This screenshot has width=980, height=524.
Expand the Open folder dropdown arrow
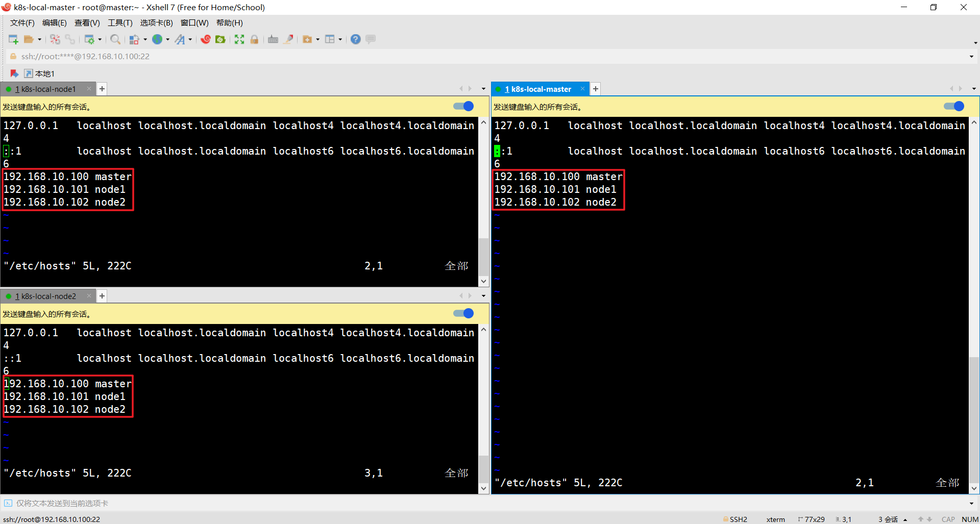click(x=40, y=40)
